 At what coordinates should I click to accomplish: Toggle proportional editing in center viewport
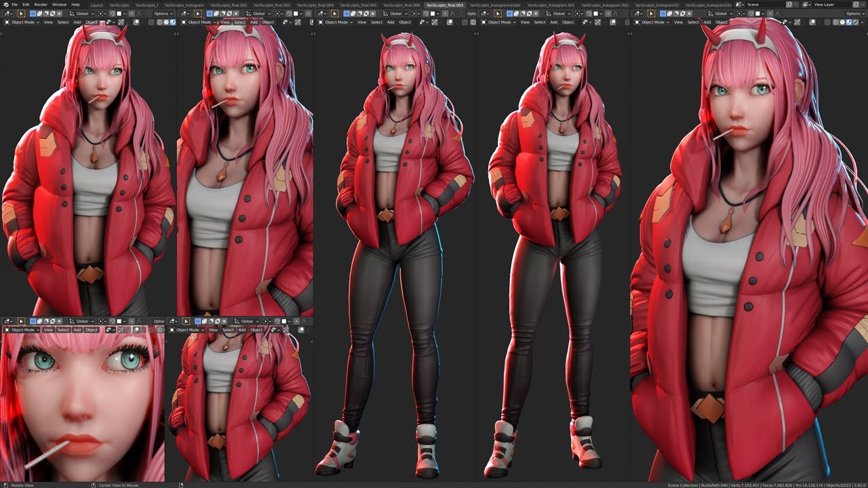[446, 14]
